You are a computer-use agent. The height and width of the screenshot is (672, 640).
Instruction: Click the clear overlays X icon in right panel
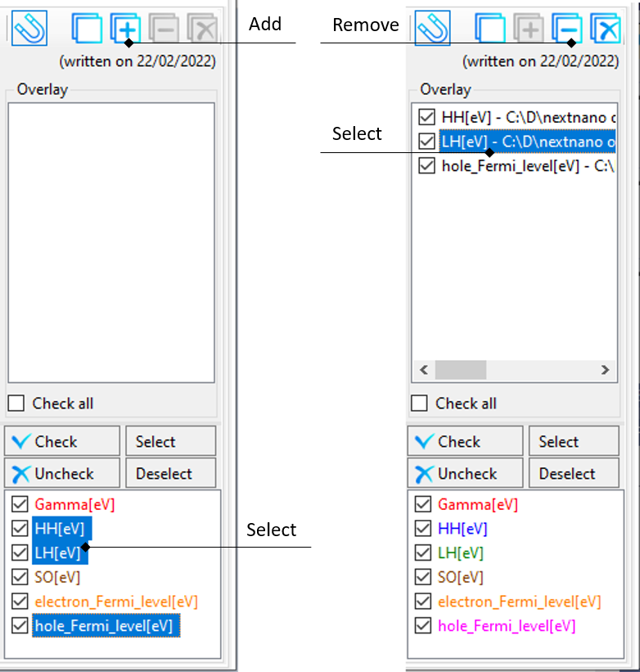(605, 29)
